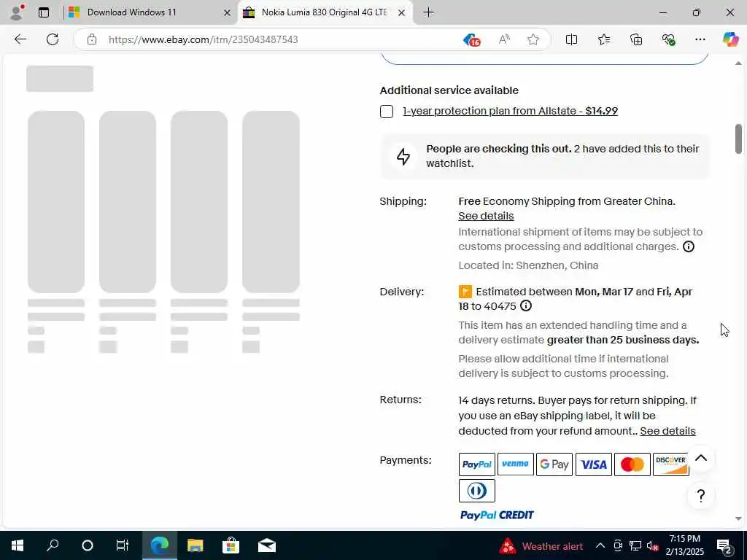
Task: Open Cortana circle on the taskbar
Action: 88,545
